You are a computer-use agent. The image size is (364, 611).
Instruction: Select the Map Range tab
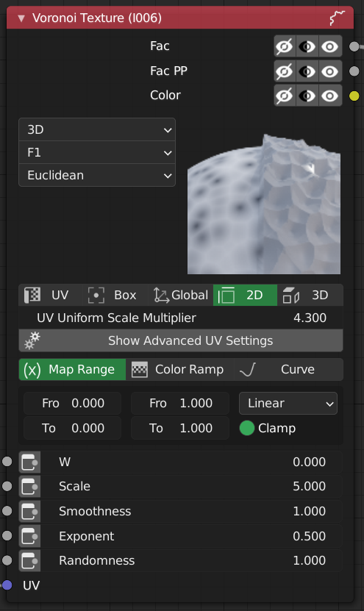pyautogui.click(x=73, y=369)
